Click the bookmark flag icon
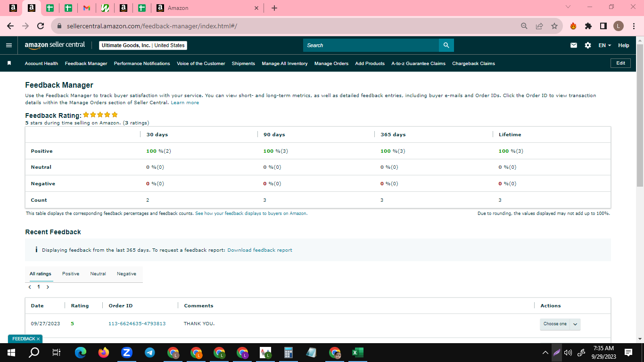The image size is (644, 362). pos(9,63)
